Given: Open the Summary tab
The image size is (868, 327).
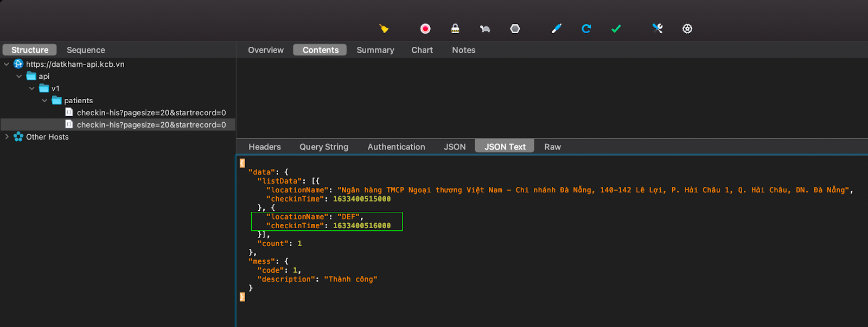Looking at the screenshot, I should tap(375, 50).
